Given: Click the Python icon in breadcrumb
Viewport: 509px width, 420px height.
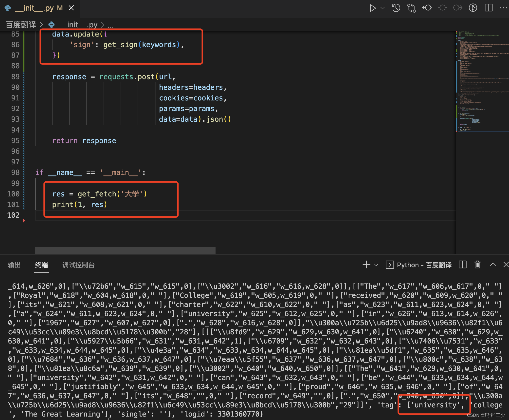Looking at the screenshot, I should tap(52, 25).
